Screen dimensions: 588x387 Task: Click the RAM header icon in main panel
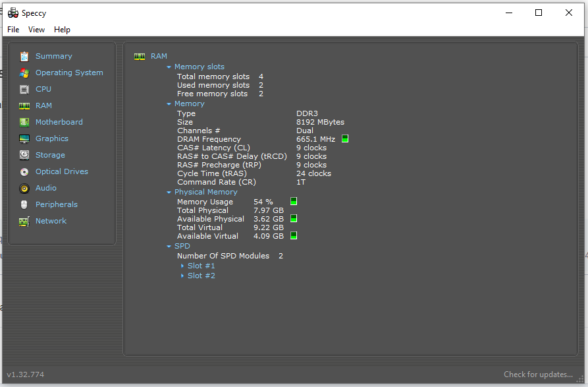140,57
